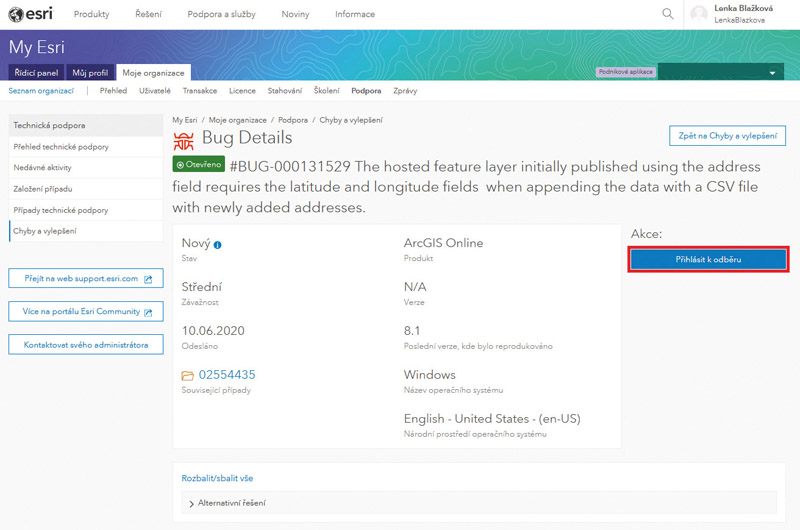Click the red bug icon

pos(184,140)
